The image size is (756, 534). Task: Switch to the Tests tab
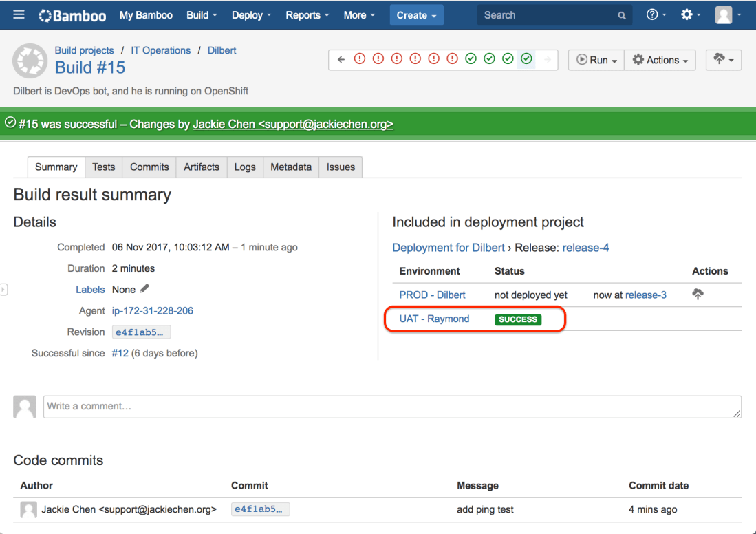pyautogui.click(x=104, y=167)
